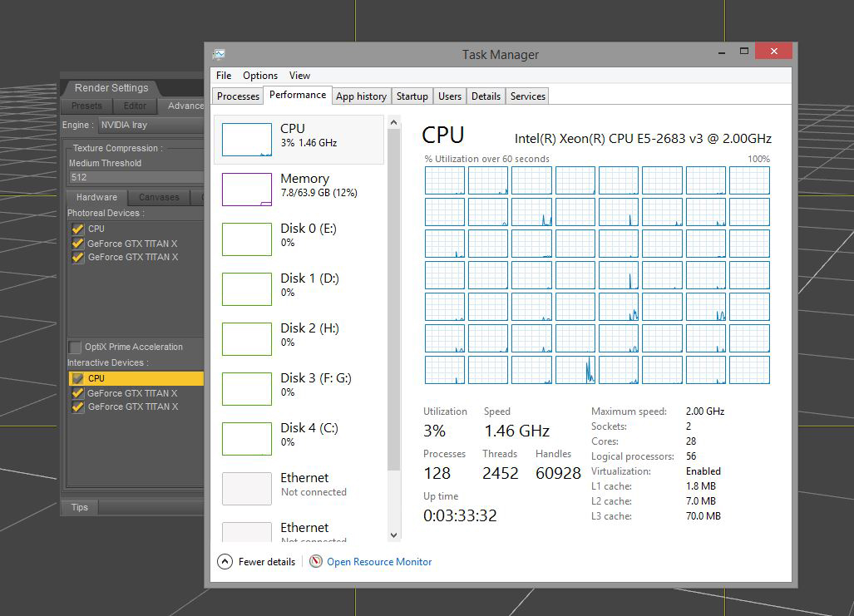The height and width of the screenshot is (616, 854).
Task: Click the Fewer details button
Action: point(266,562)
